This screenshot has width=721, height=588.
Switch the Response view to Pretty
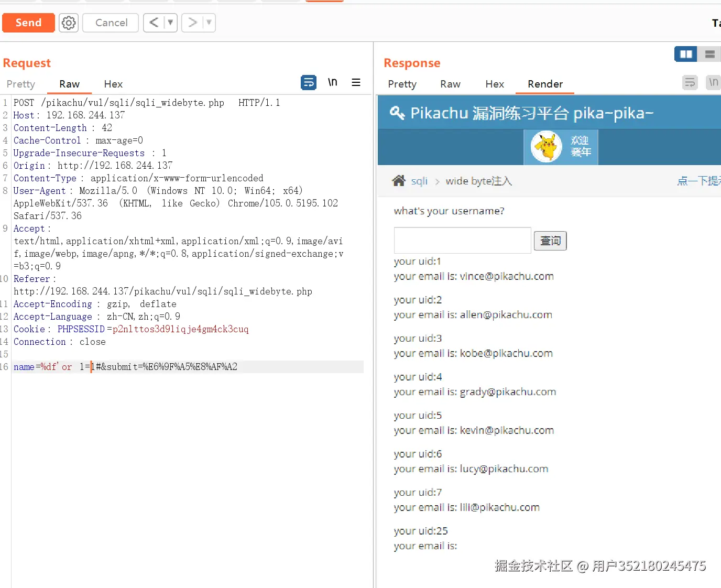pos(402,84)
